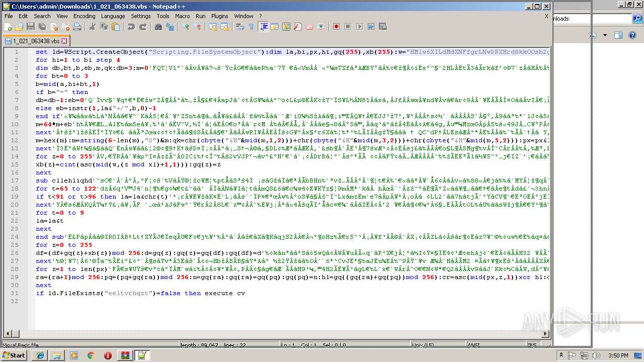Click the ANSI encoding status bar field
This screenshot has width=644, height=362.
(496, 345)
